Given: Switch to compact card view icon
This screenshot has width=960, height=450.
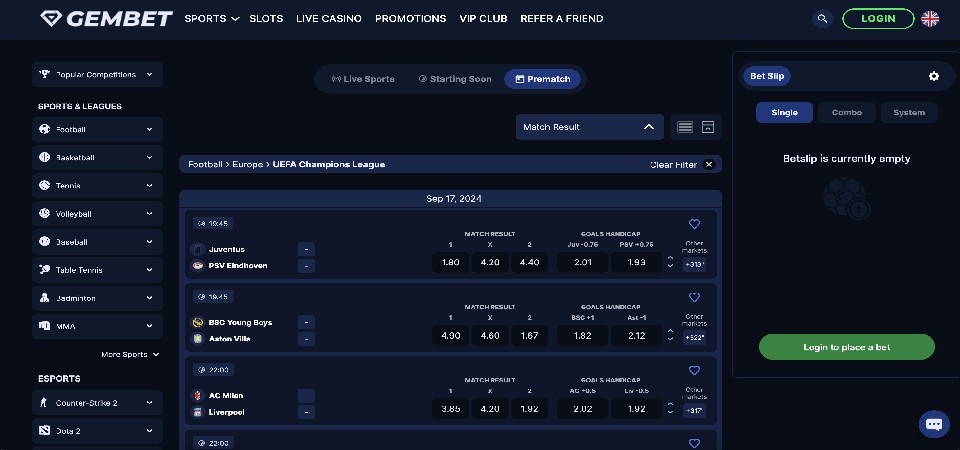Looking at the screenshot, I should 708,127.
